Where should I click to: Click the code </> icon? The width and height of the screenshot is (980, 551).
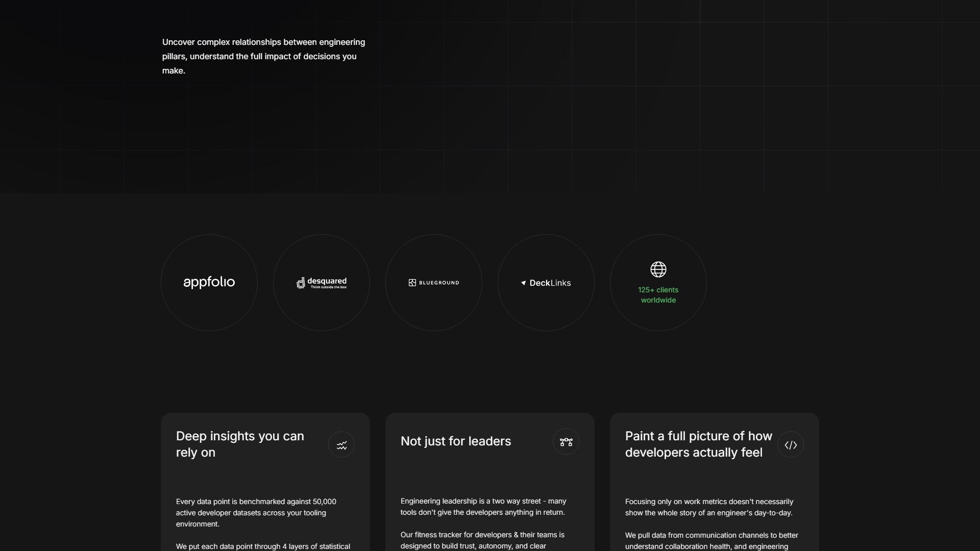[x=790, y=444]
